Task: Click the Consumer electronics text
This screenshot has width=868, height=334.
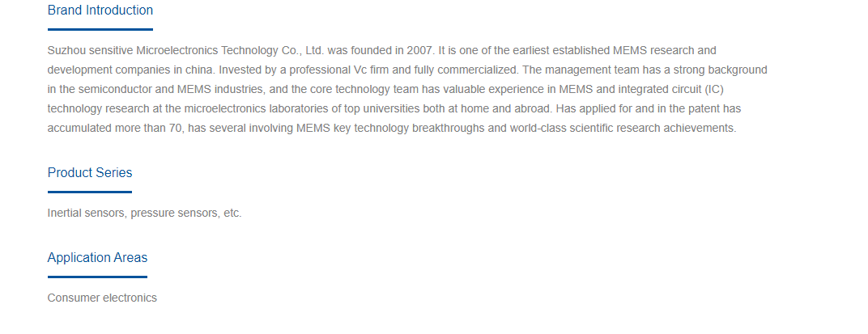Action: (102, 298)
